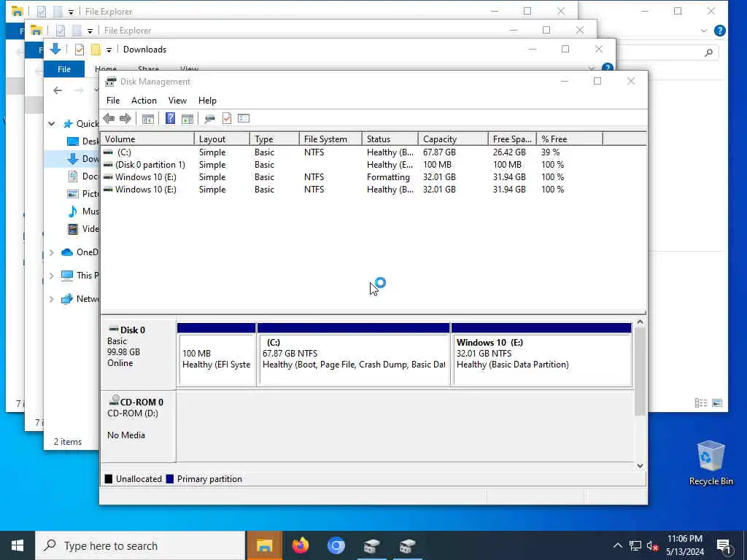Viewport: 747px width, 560px height.
Task: Click the Music note icon in navigation pane
Action: [72, 211]
